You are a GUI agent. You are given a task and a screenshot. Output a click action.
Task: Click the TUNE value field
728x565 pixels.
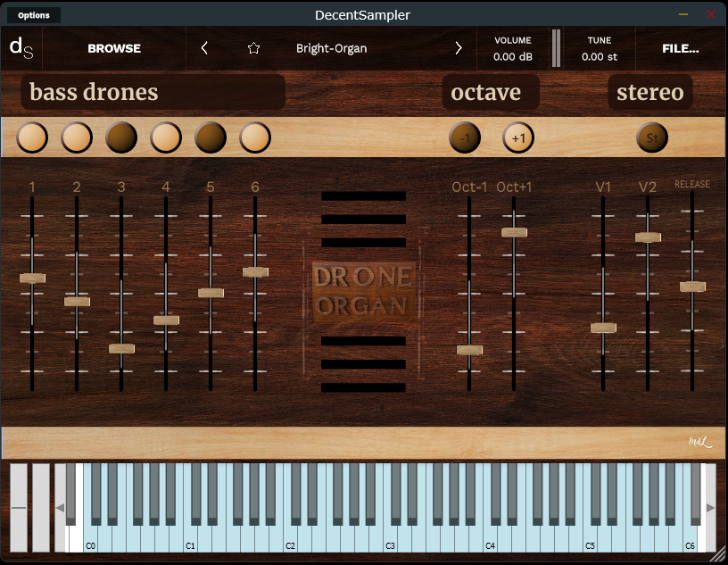click(599, 57)
